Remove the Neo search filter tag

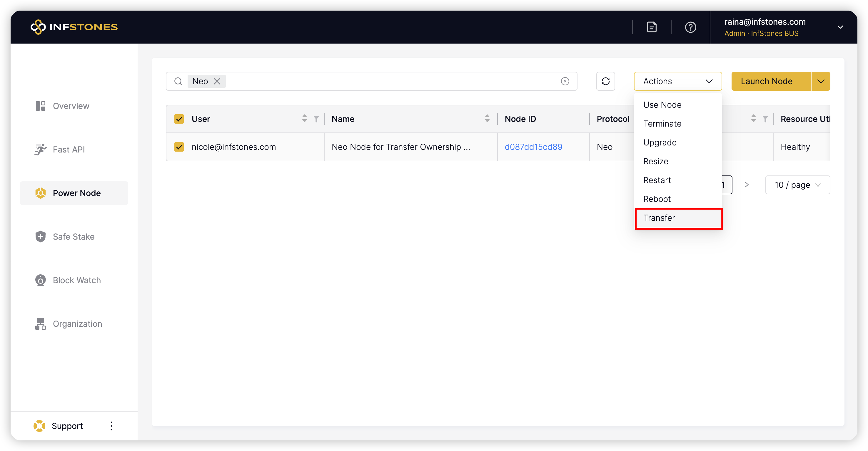tap(217, 81)
